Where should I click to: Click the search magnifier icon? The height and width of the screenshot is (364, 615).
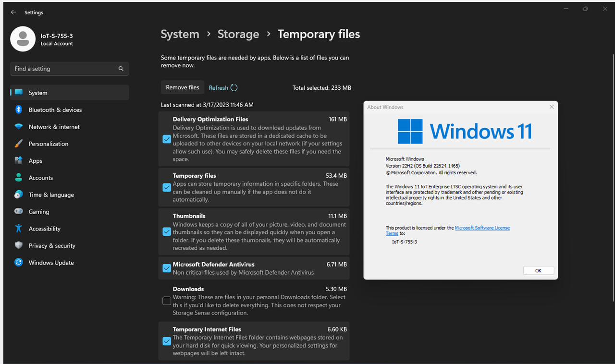coord(121,69)
